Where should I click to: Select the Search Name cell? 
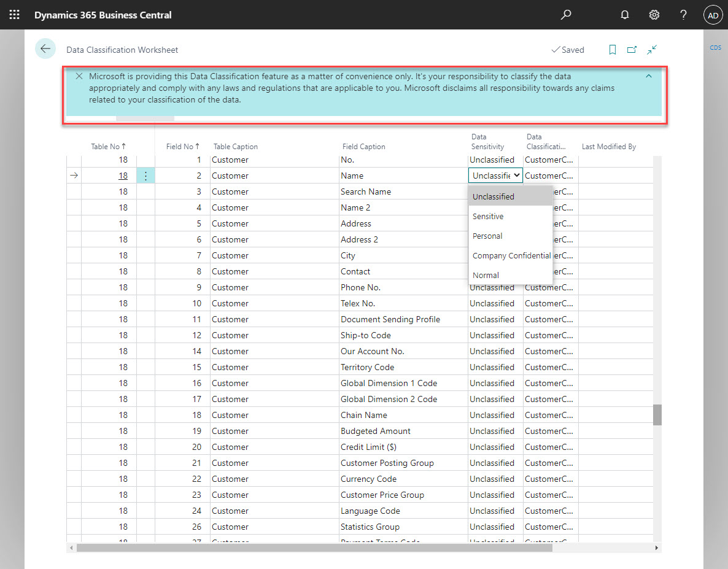tap(403, 192)
